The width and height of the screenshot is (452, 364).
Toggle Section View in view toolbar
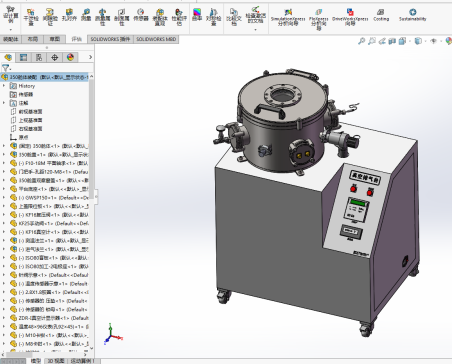392,41
